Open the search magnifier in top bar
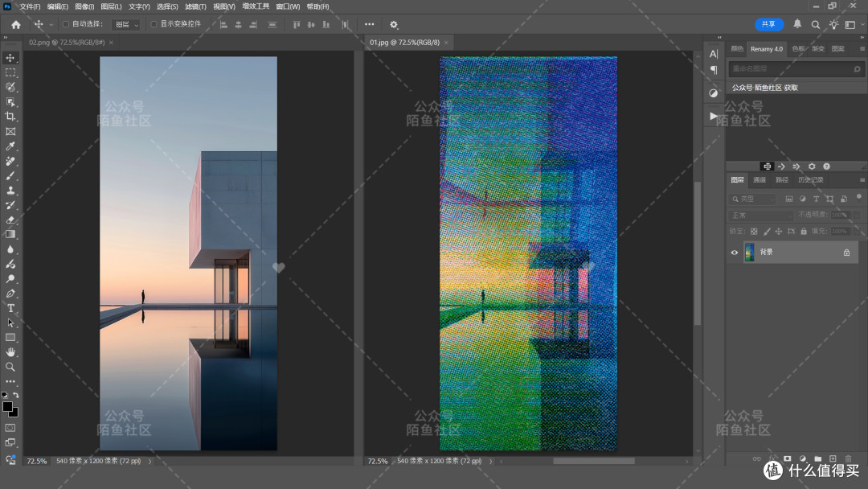 pyautogui.click(x=816, y=24)
